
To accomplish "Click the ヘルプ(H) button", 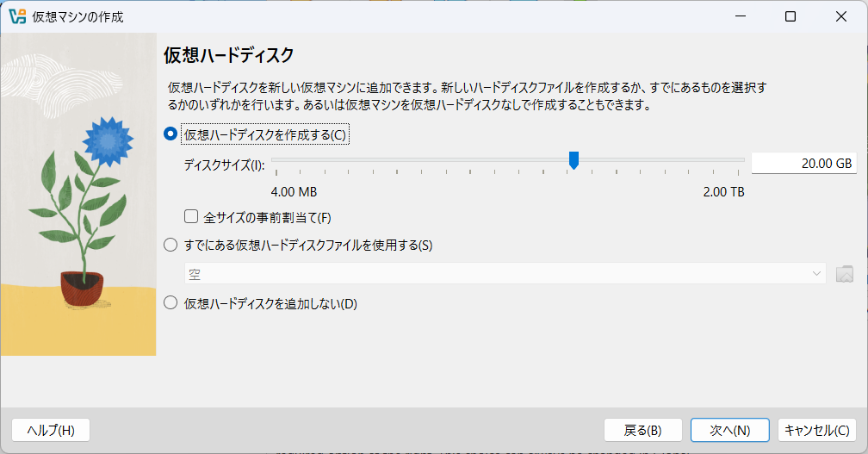I will click(51, 430).
